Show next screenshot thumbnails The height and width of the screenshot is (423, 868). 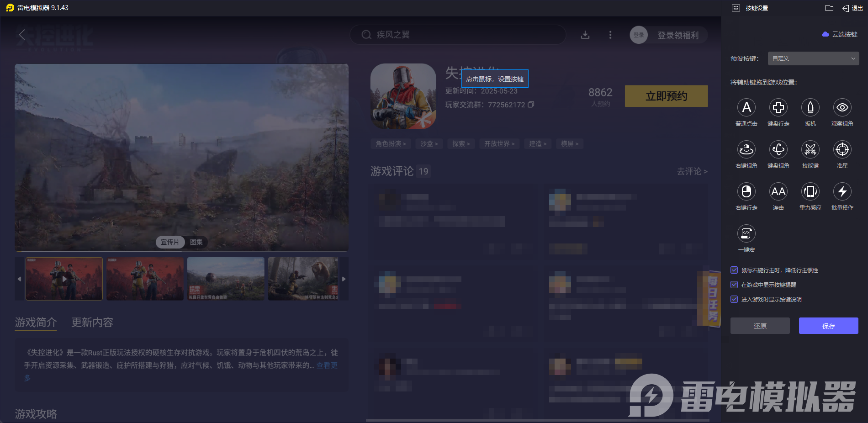click(x=344, y=279)
